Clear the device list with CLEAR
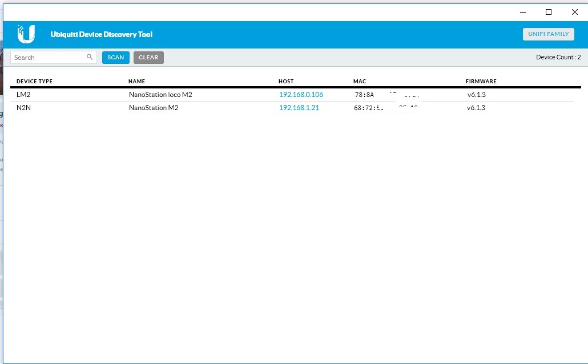588x364 pixels. pyautogui.click(x=148, y=58)
